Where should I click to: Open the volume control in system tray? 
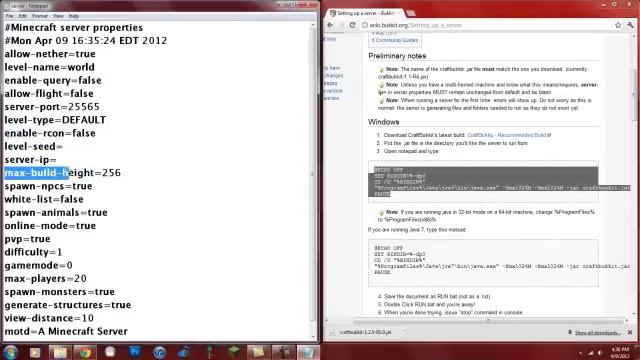tap(600, 353)
